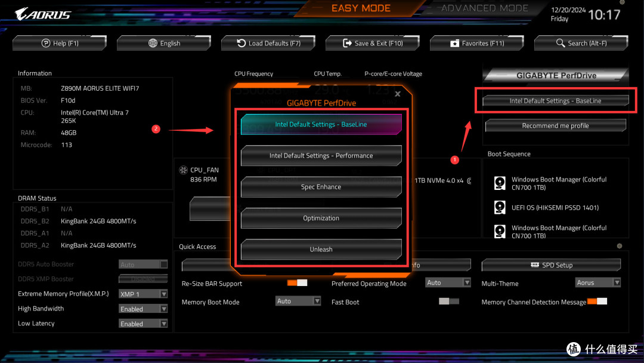
Task: Click Recommend me profile
Action: pos(555,125)
